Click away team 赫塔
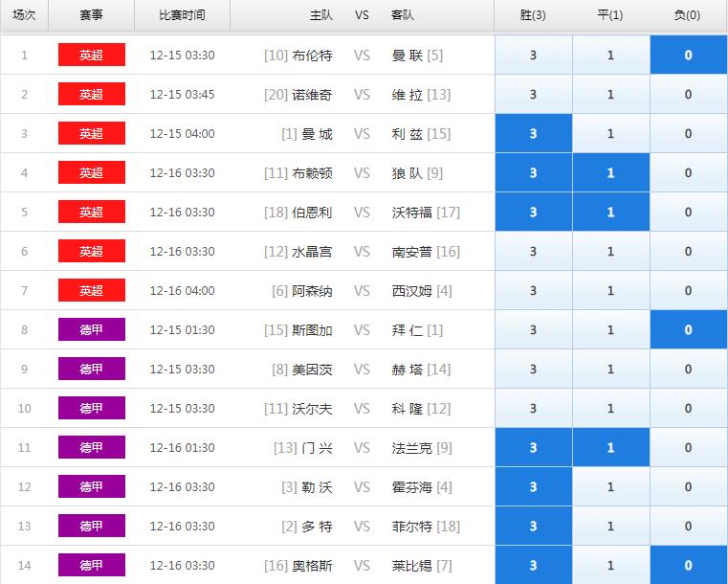Viewport: 728px width, 584px height. pos(408,370)
